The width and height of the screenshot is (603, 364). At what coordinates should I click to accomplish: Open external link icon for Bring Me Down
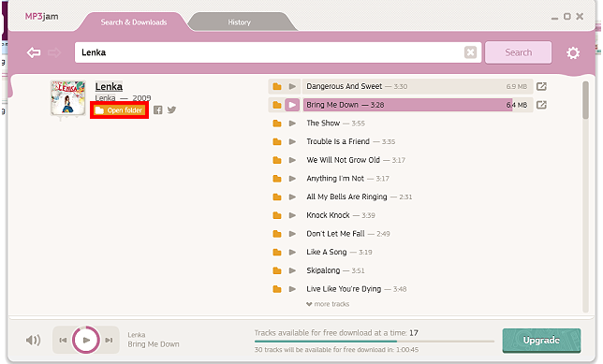(541, 105)
